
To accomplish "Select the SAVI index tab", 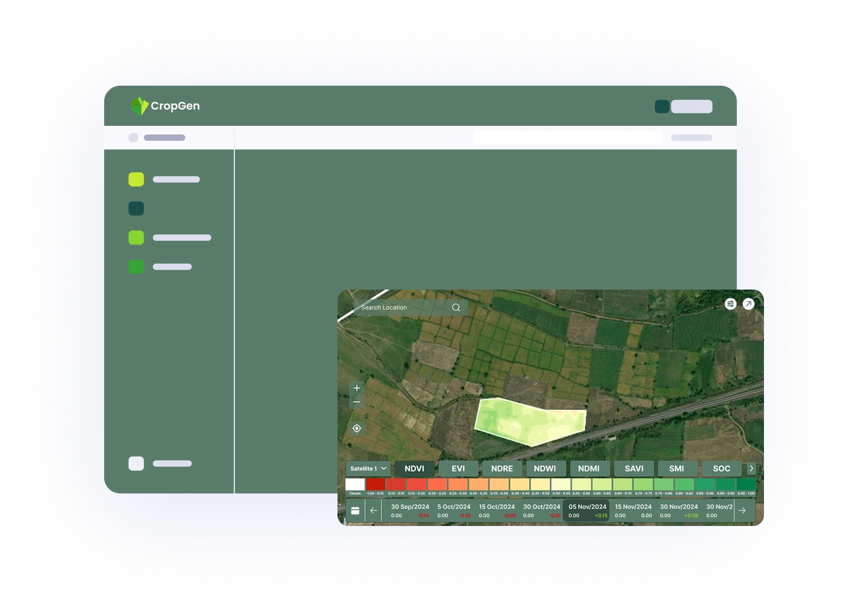I will click(x=634, y=469).
